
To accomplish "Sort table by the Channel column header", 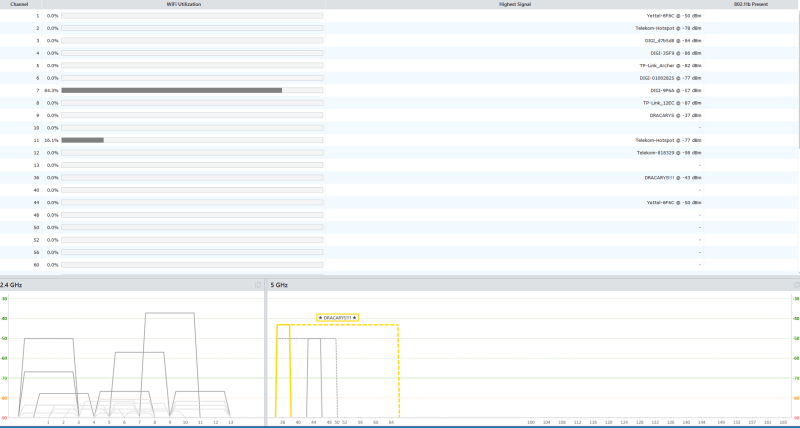I will click(19, 4).
